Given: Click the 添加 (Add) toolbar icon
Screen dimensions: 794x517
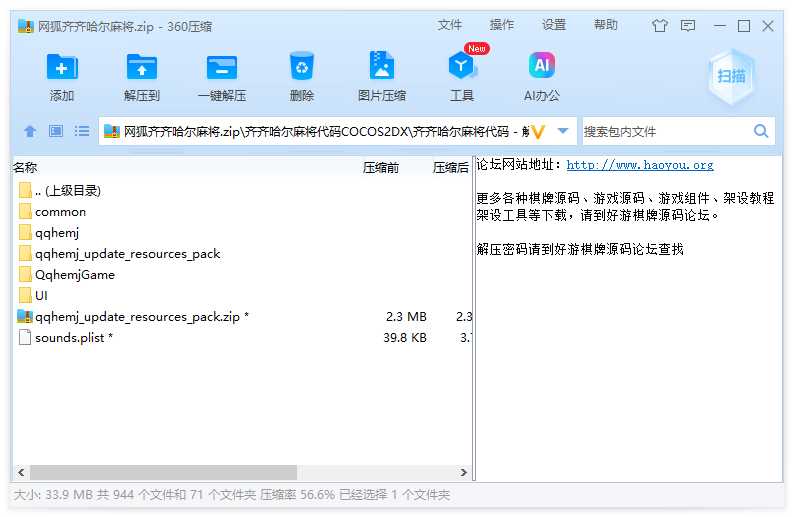Looking at the screenshot, I should (x=62, y=67).
